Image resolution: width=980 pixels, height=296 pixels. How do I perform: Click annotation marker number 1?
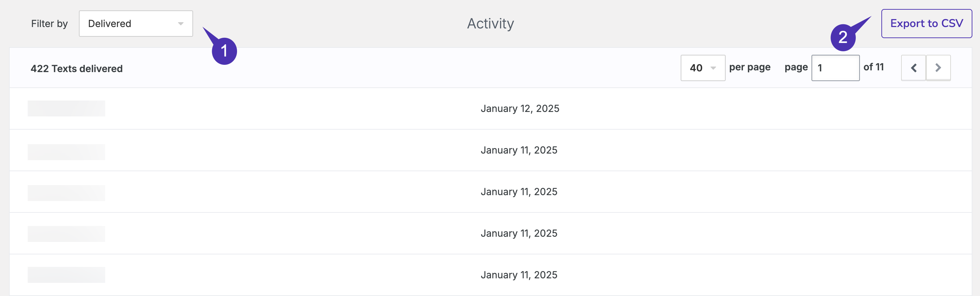pos(225,51)
